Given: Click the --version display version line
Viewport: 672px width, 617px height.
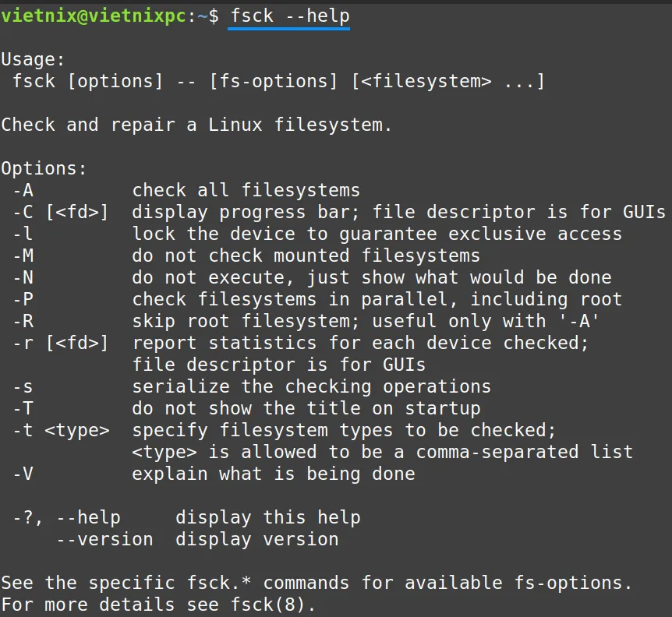Looking at the screenshot, I should pos(197,540).
